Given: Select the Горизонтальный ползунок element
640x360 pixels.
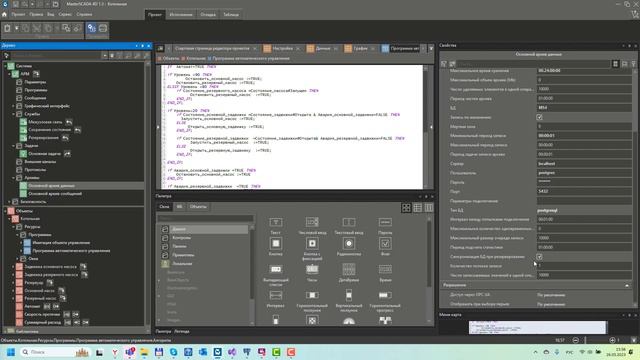Looking at the screenshot, I should pos(312,300).
